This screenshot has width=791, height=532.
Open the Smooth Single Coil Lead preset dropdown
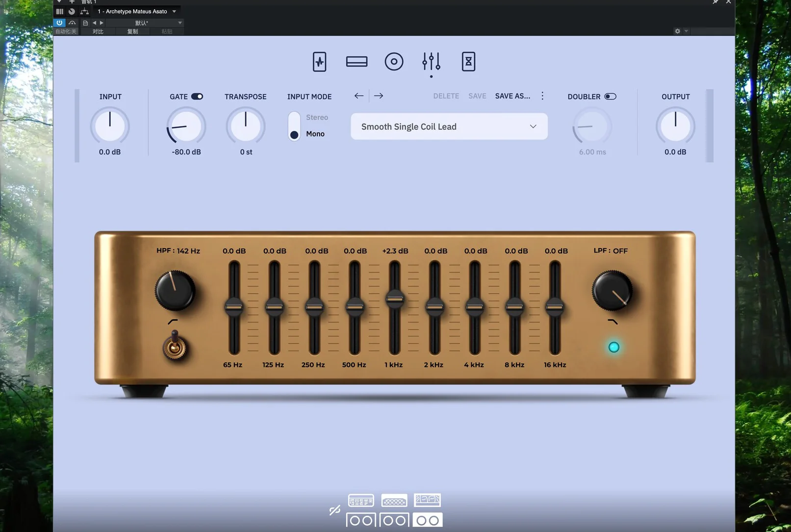(x=449, y=127)
